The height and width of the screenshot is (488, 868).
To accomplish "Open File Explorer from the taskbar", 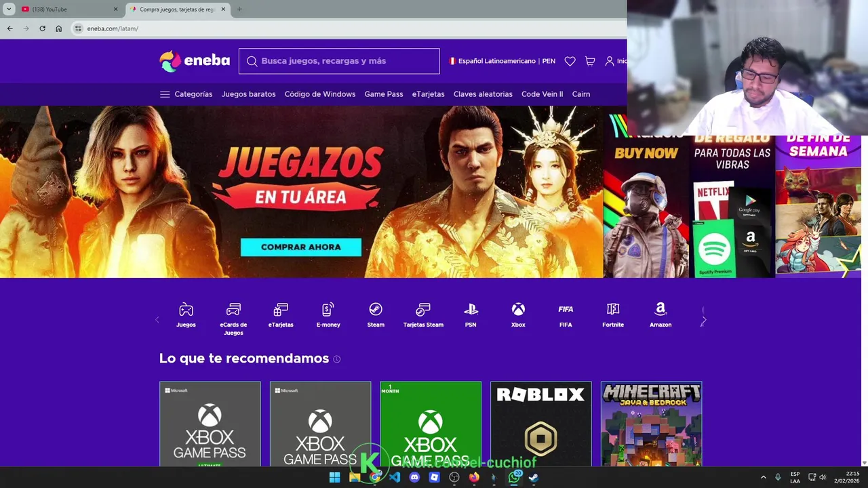I will 354,477.
